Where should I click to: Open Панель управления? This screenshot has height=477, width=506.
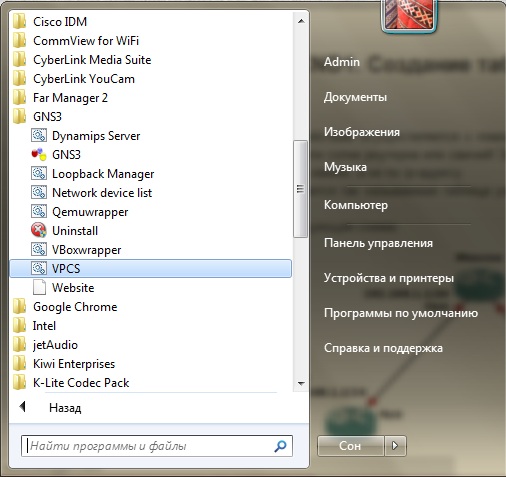pos(378,243)
